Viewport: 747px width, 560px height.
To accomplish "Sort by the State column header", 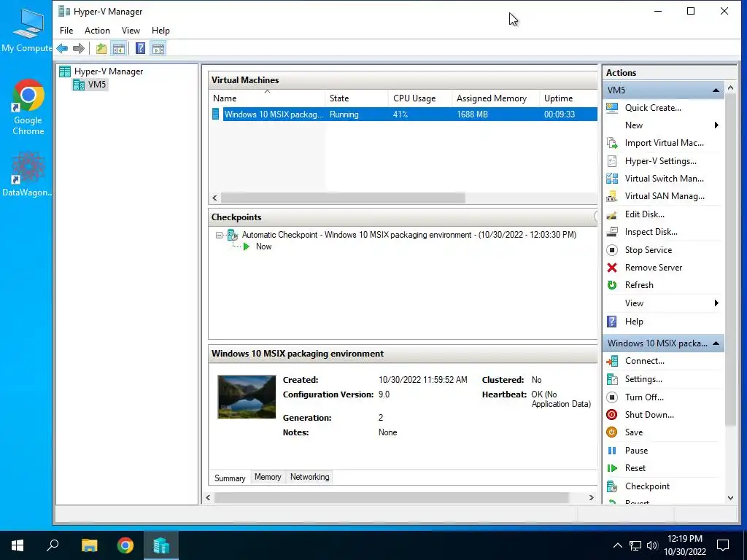I will [x=356, y=98].
